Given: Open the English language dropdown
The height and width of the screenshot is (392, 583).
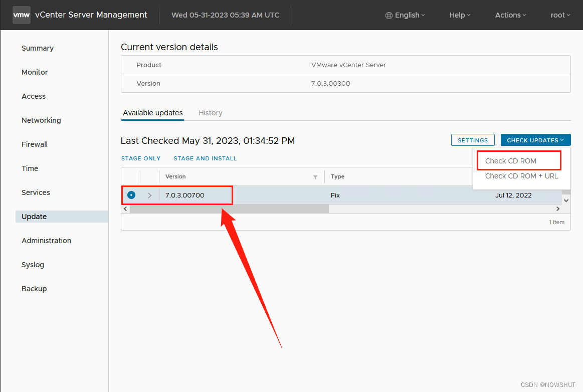Looking at the screenshot, I should 405,15.
